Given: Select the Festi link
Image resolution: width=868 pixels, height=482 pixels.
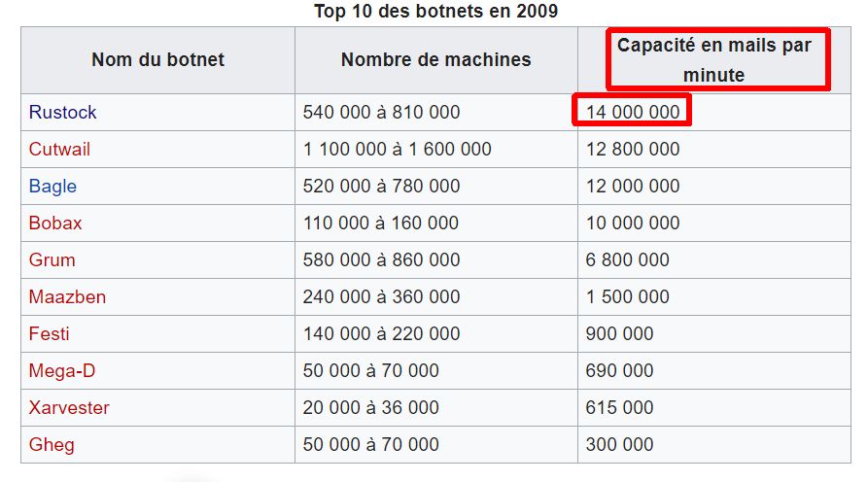Looking at the screenshot, I should point(50,334).
